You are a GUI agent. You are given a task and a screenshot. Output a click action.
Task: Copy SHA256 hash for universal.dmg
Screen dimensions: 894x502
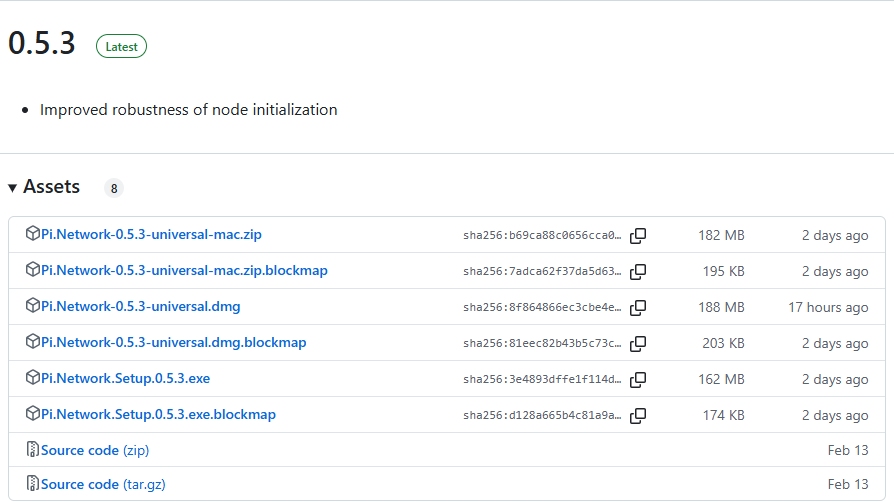tap(638, 308)
